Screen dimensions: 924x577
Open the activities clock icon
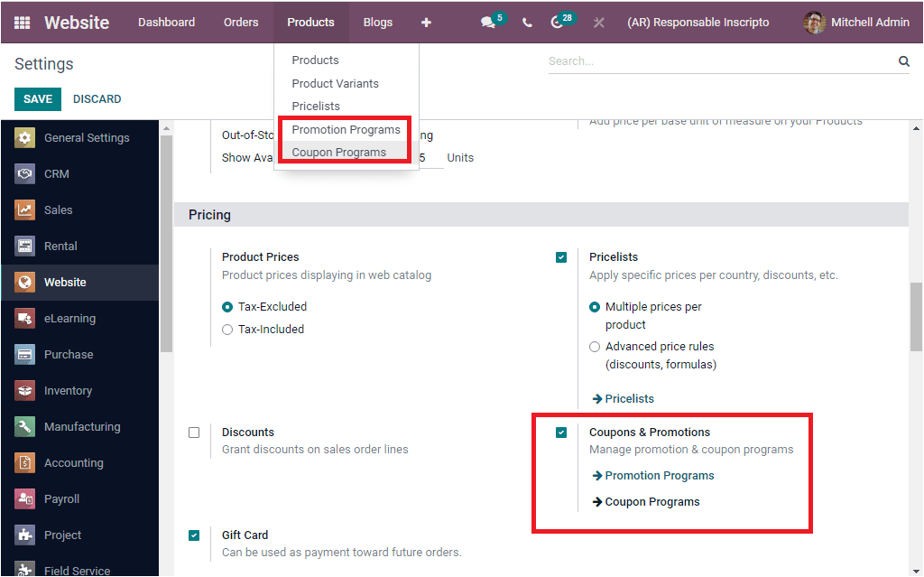tap(558, 23)
